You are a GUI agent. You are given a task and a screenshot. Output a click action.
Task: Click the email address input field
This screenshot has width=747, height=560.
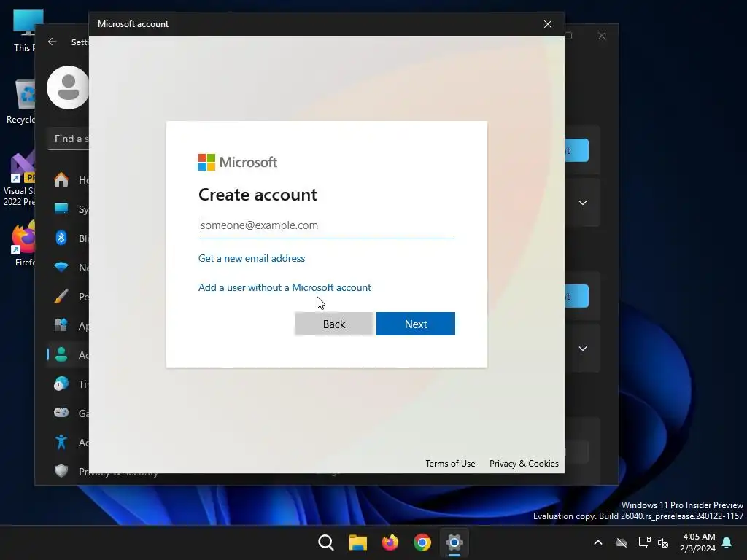click(x=326, y=225)
